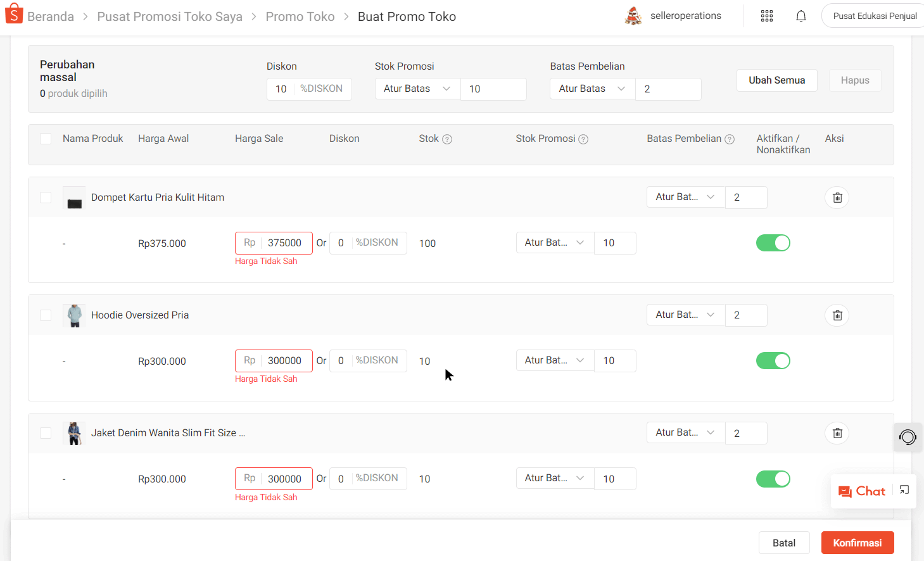
Task: Click the Batas Pembelian help icon
Action: 730,139
